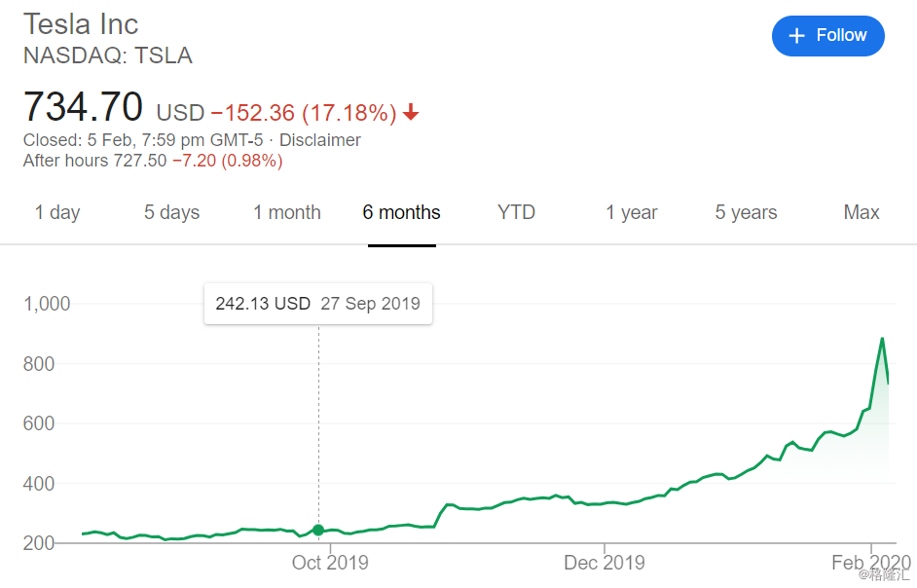
Task: Click the Tesla Inc title
Action: 81,24
